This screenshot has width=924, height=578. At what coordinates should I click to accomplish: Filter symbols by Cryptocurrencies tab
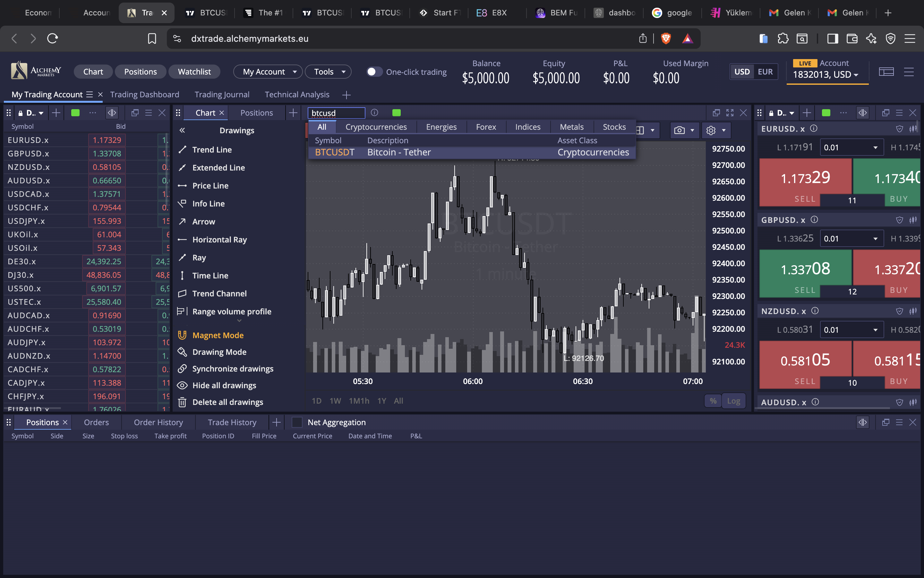[376, 127]
